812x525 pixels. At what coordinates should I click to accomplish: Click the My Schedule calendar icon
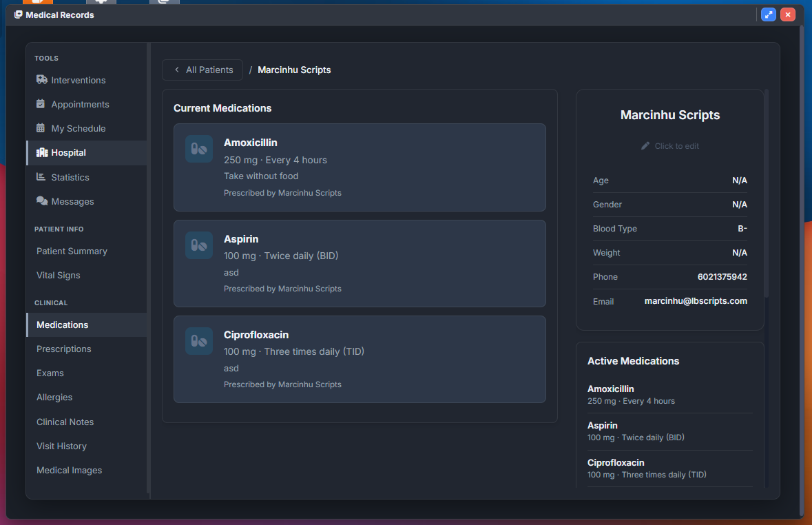41,128
